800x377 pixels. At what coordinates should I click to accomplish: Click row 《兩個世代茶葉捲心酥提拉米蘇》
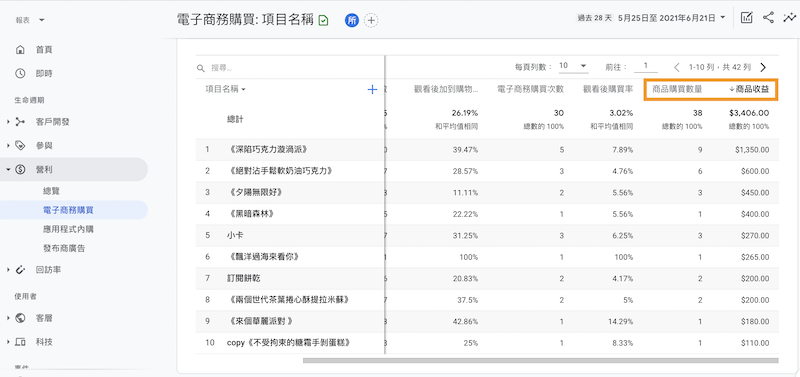click(289, 299)
